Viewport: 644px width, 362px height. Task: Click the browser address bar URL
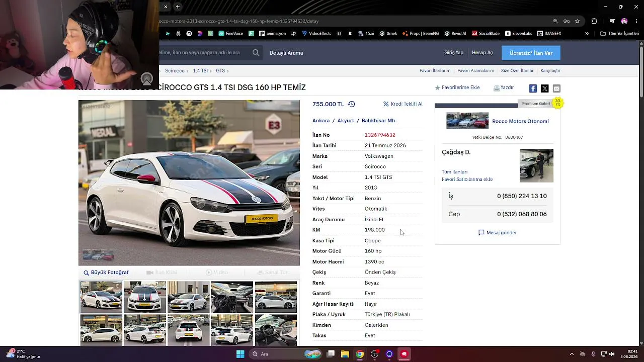click(x=239, y=21)
